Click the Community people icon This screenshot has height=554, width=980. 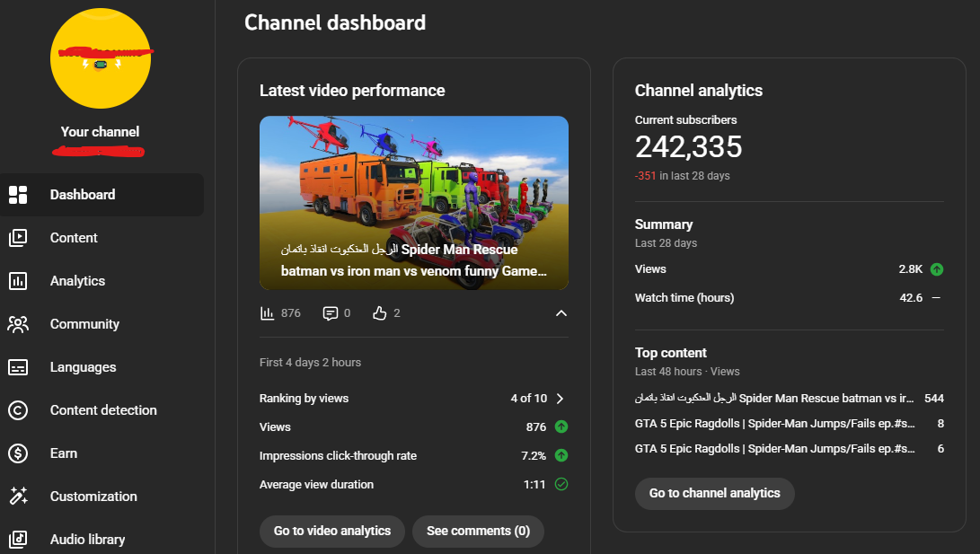[x=18, y=324]
